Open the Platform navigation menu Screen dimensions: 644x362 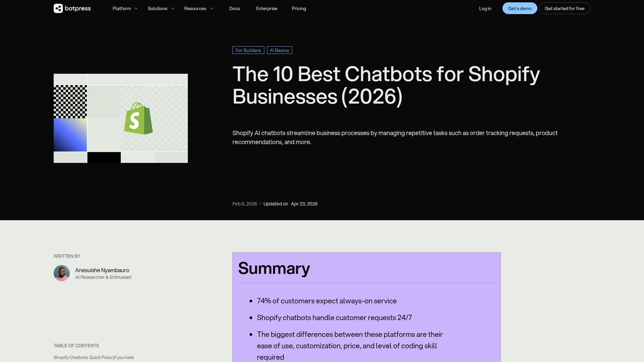pos(122,8)
